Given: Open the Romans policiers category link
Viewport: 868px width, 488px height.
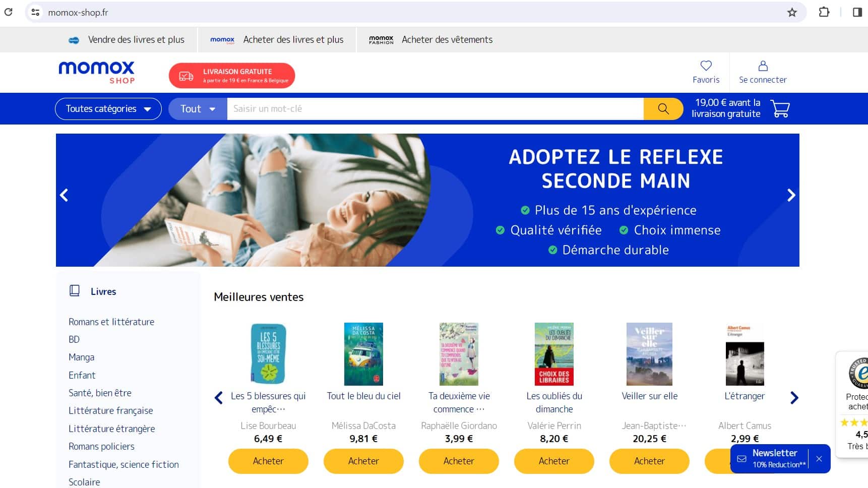Looking at the screenshot, I should point(101,447).
